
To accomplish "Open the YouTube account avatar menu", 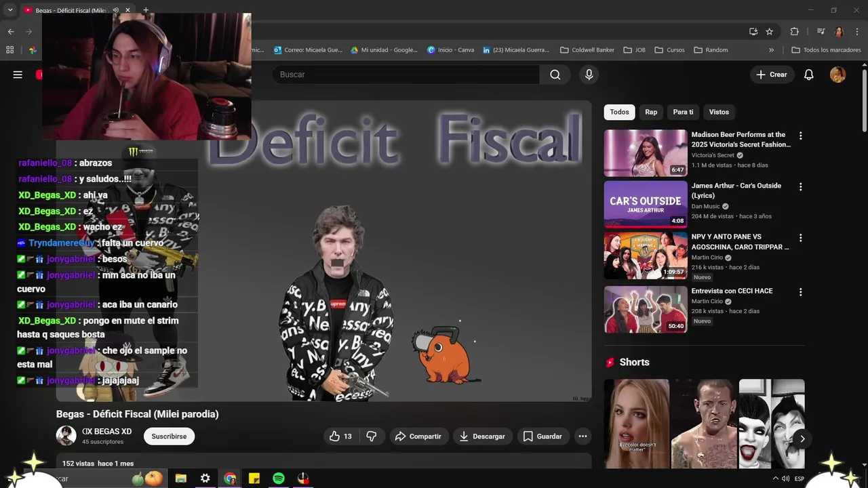I will coord(837,75).
